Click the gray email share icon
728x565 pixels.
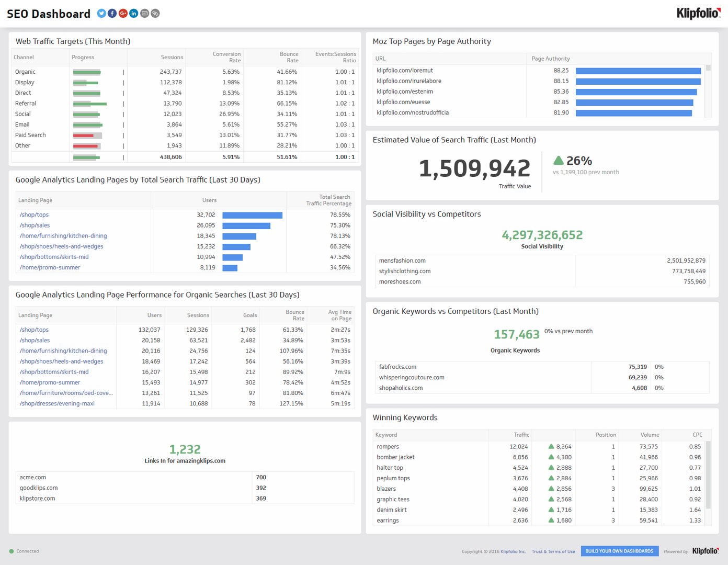coord(144,14)
